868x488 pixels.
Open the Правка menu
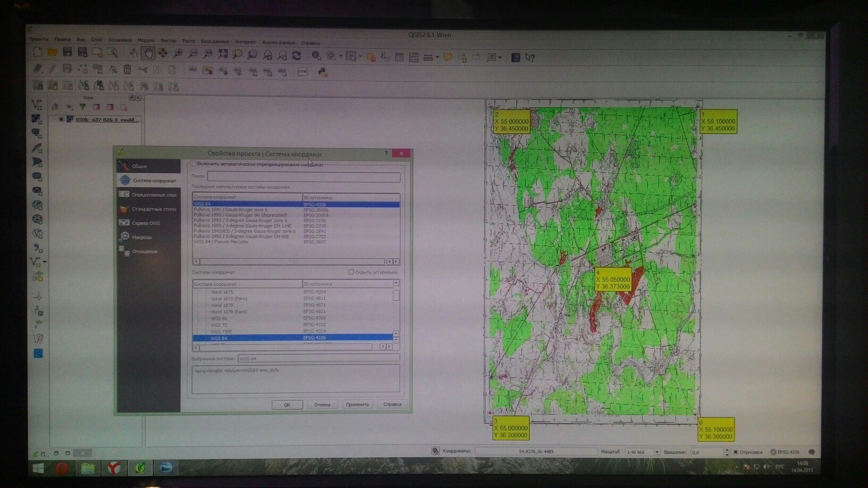pos(62,39)
